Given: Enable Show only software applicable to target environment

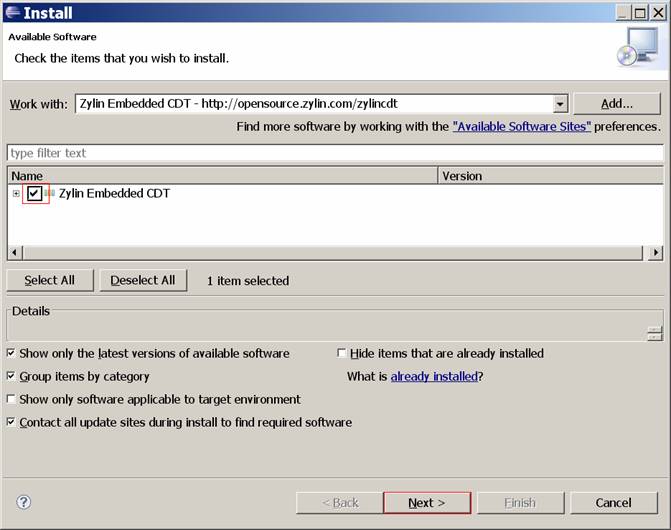Looking at the screenshot, I should (11, 399).
